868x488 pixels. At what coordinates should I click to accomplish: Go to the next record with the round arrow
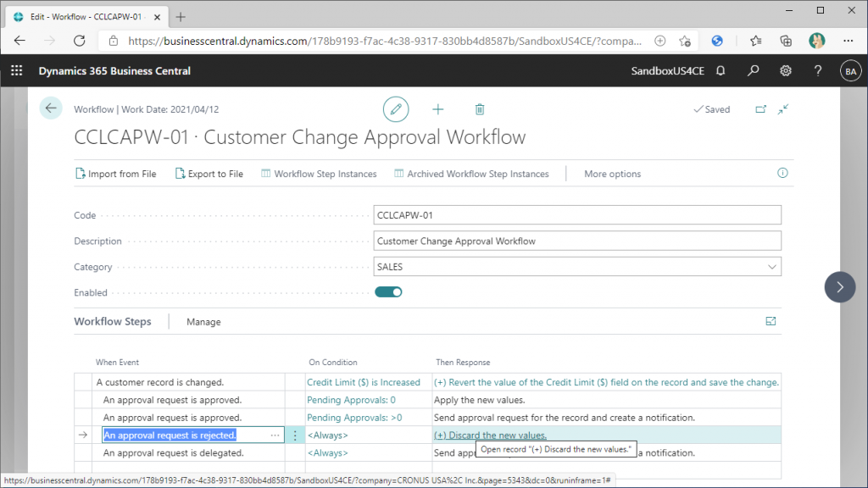[840, 287]
